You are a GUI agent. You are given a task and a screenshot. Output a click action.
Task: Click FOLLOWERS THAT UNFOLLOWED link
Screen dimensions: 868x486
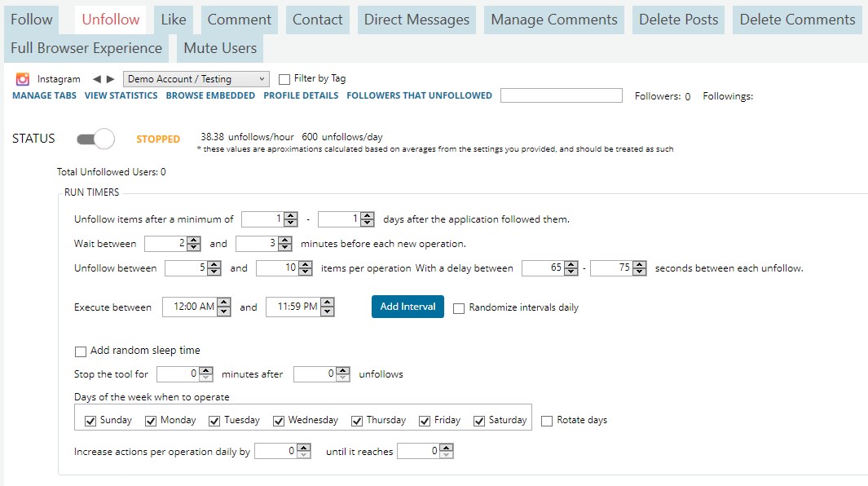419,95
